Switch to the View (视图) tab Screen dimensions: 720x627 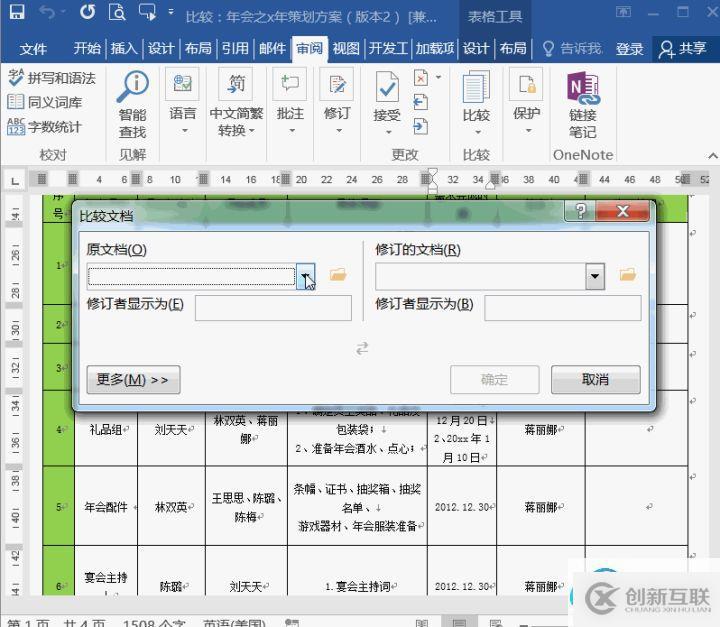(x=346, y=49)
